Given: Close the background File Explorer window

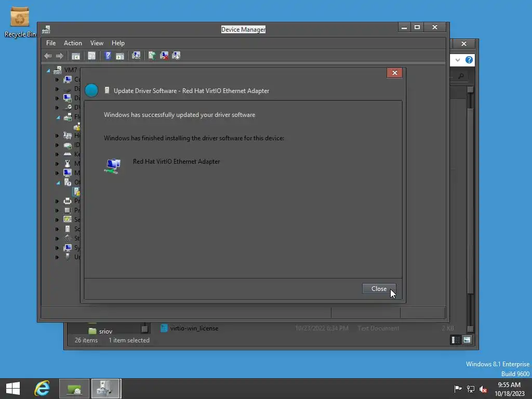Looking at the screenshot, I should 464,44.
